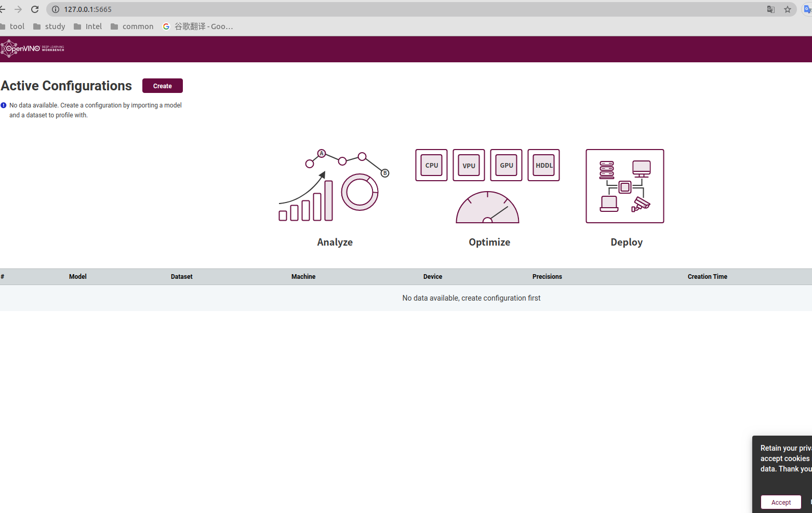Click the Deploy devices illustration
Viewport: 812px width, 513px height.
625,186
